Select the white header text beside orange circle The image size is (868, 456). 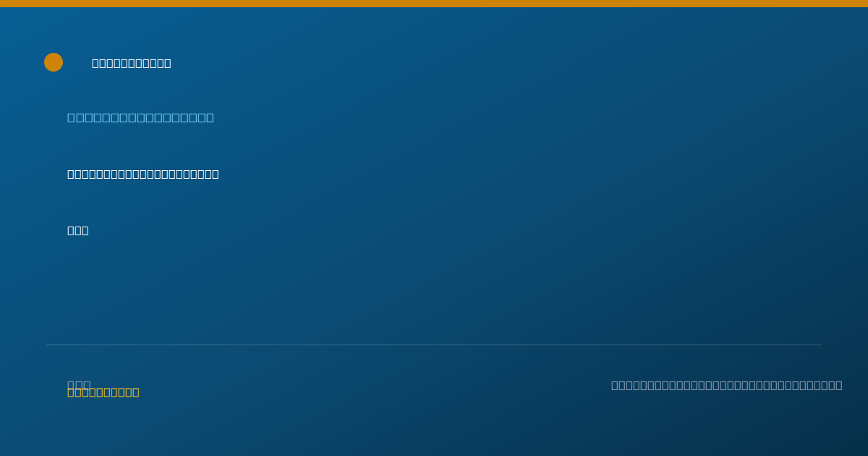pyautogui.click(x=132, y=63)
